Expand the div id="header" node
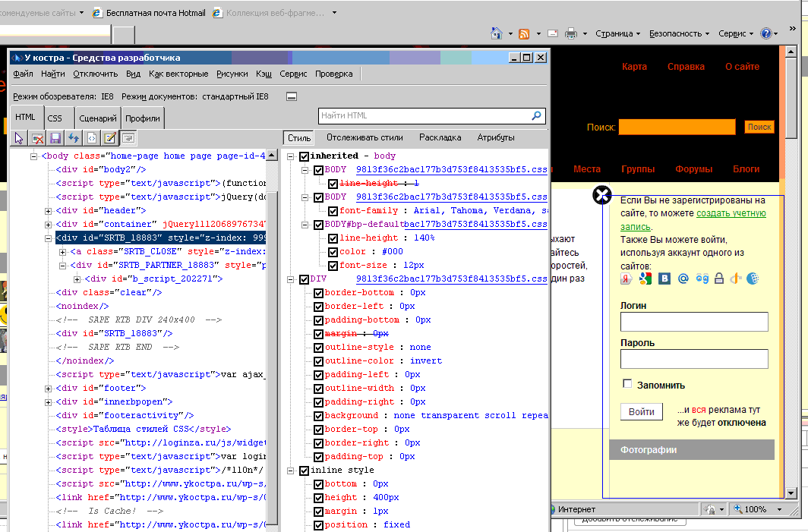 coord(49,210)
